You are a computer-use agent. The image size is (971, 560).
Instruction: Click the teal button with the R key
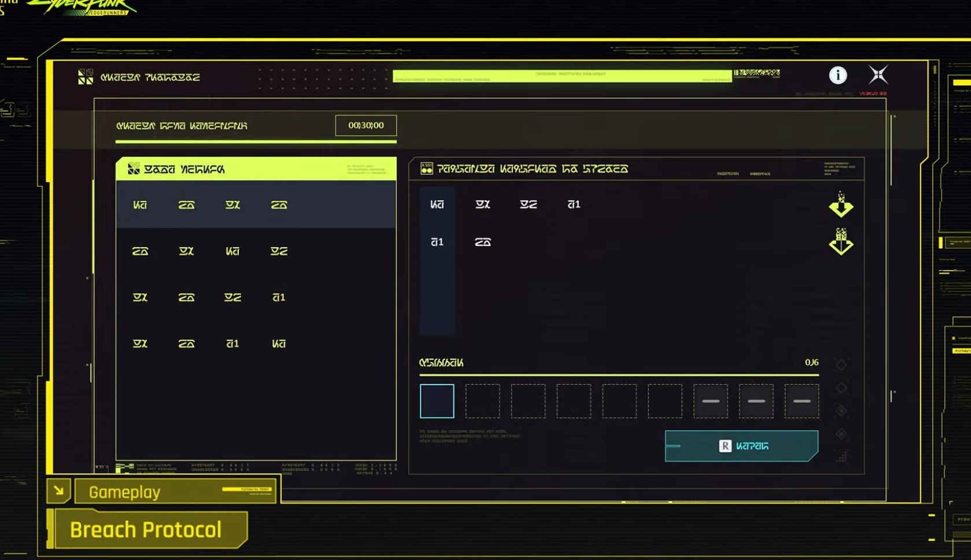click(742, 446)
